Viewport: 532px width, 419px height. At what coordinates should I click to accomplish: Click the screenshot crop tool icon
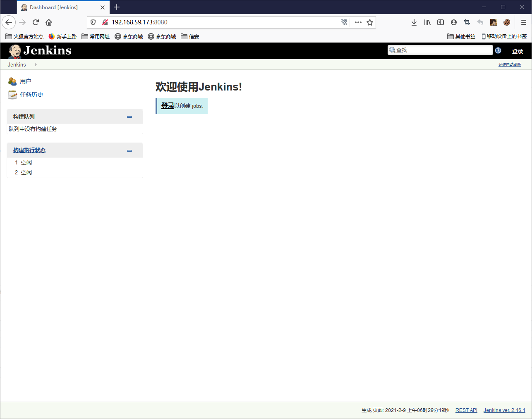point(467,22)
